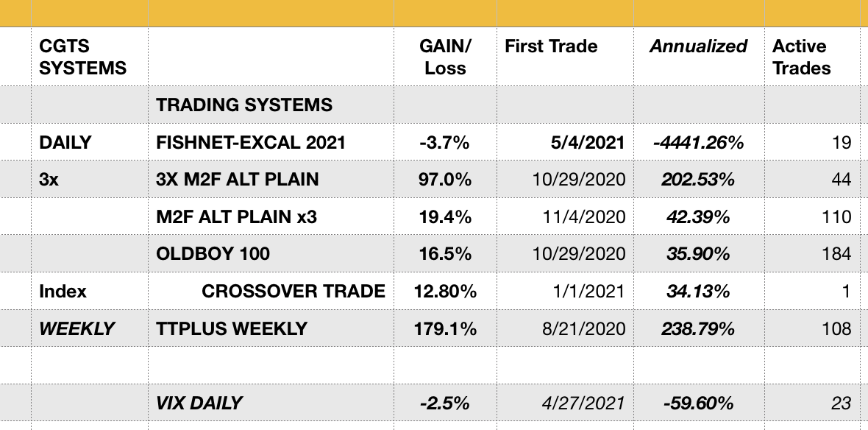The image size is (868, 430).
Task: Click the First Trade column header
Action: point(551,46)
